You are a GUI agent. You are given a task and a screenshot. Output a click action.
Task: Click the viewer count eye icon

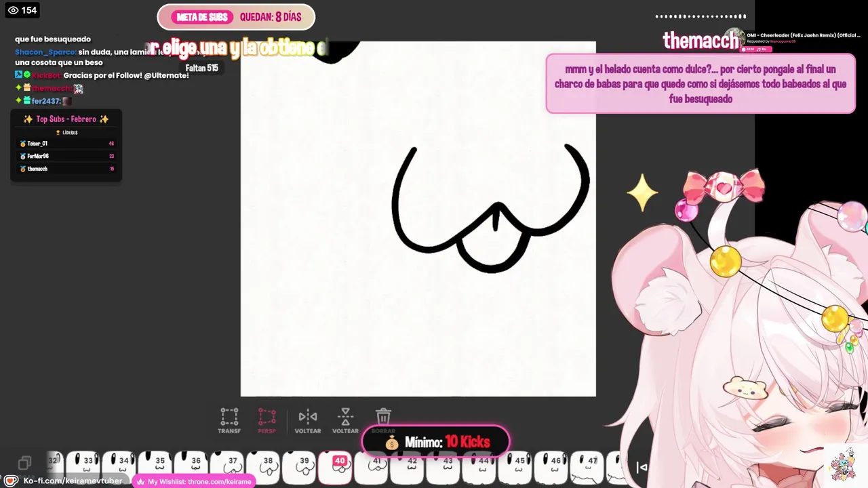12,10
